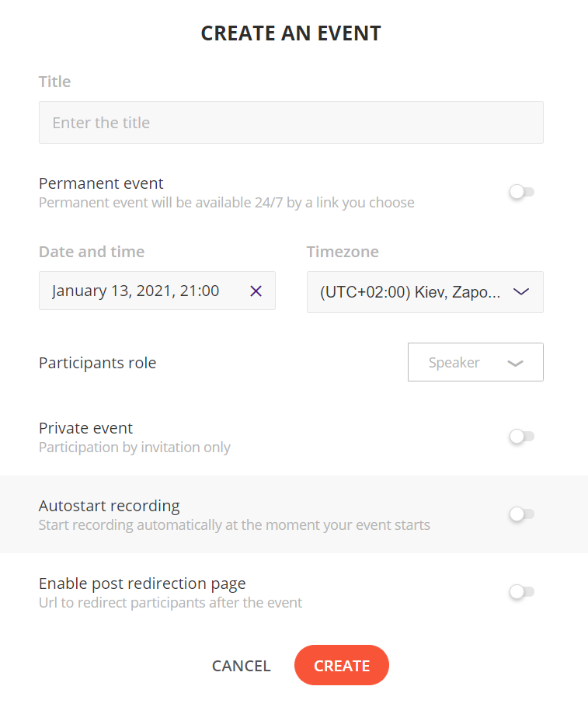Viewport: 588px width, 721px height.
Task: Click the Private event label text
Action: [86, 428]
